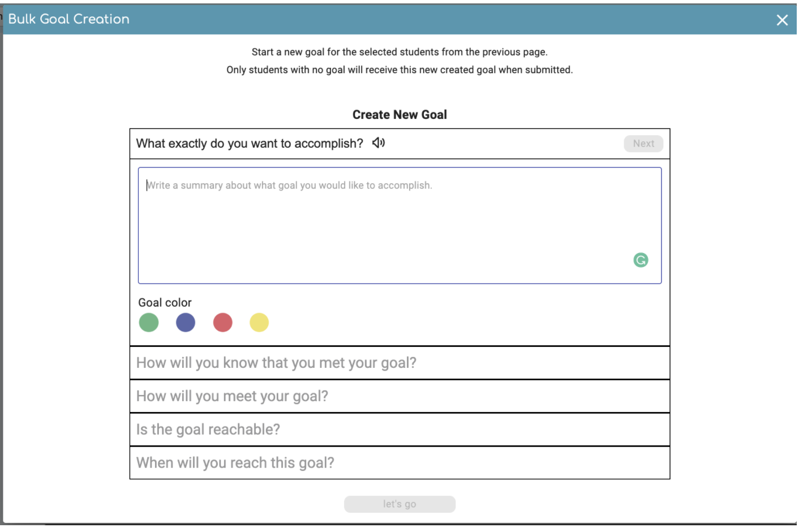Image resolution: width=799 pixels, height=532 pixels.
Task: Click the Goal color label
Action: pyautogui.click(x=164, y=302)
